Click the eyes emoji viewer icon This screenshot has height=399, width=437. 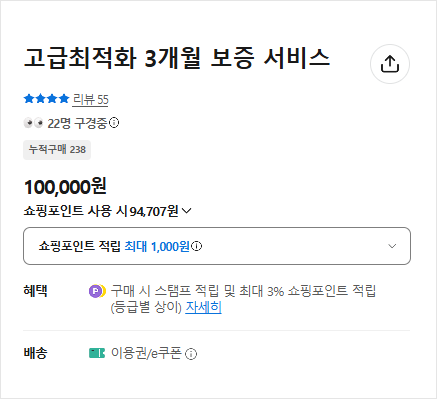(33, 123)
